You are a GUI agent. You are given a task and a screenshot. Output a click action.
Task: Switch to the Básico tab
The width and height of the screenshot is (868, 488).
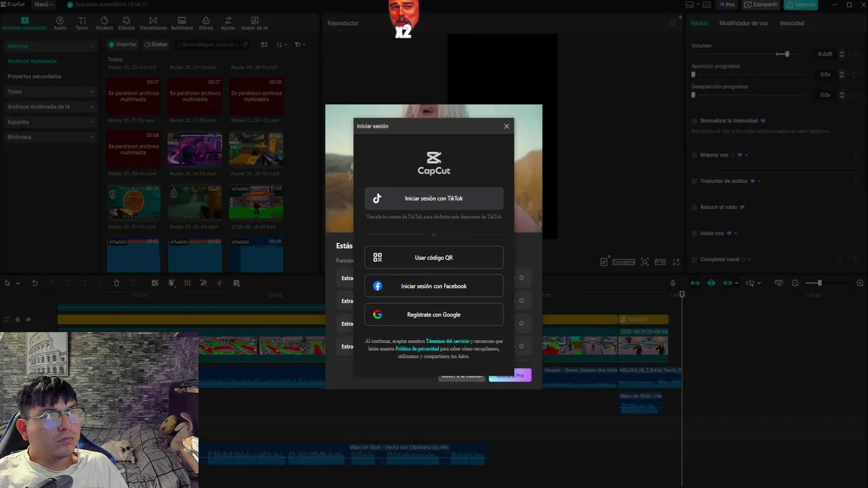pos(699,23)
